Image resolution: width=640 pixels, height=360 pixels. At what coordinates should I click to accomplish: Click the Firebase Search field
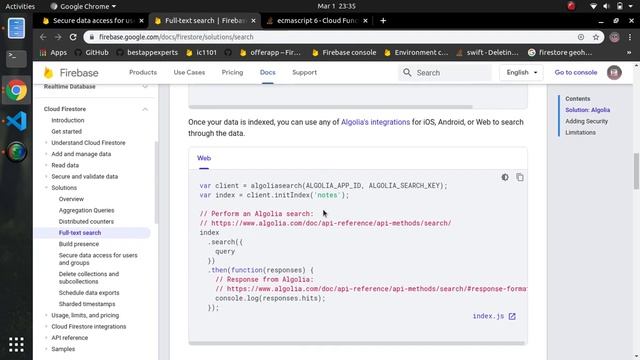[445, 73]
